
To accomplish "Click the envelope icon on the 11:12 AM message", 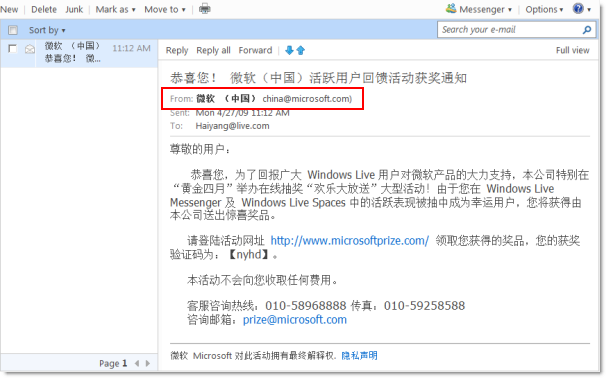I will pyautogui.click(x=30, y=49).
